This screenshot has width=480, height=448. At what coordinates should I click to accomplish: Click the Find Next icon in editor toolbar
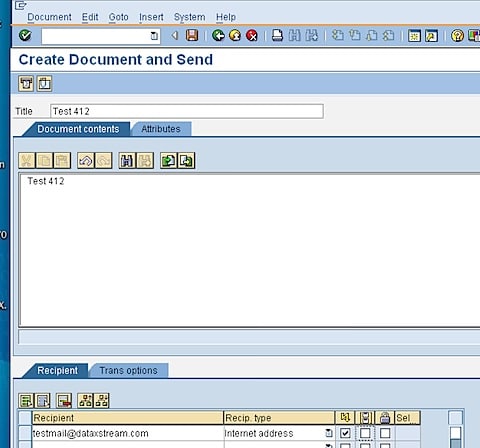[x=145, y=161]
